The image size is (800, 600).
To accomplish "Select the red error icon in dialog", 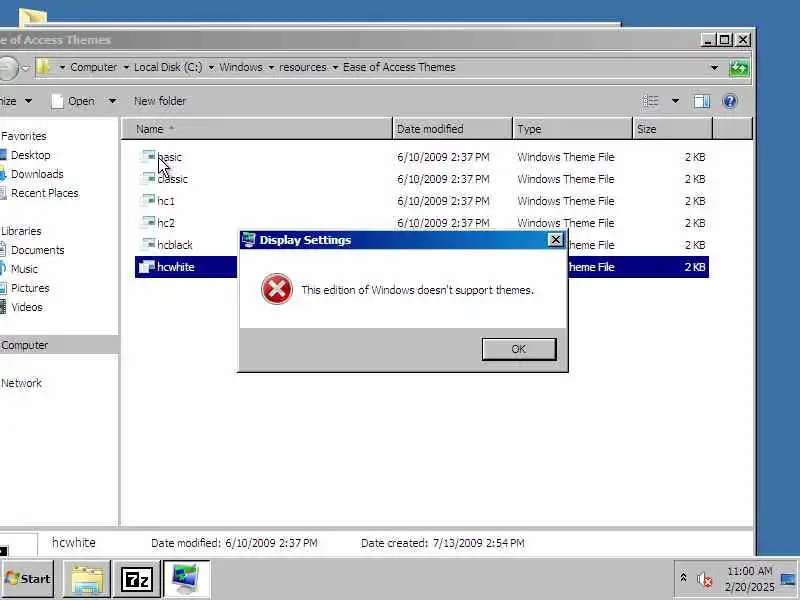I will (277, 289).
